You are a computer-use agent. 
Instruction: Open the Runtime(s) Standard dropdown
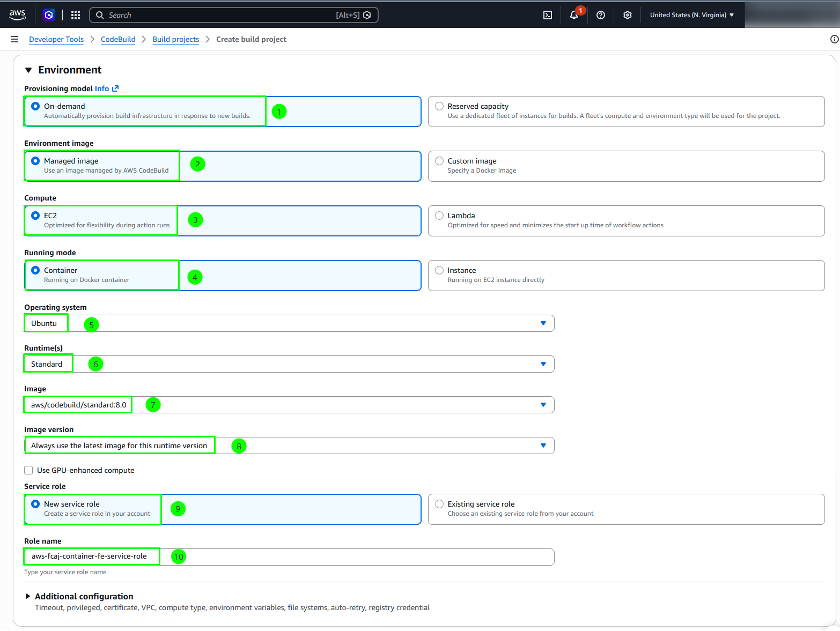click(289, 364)
